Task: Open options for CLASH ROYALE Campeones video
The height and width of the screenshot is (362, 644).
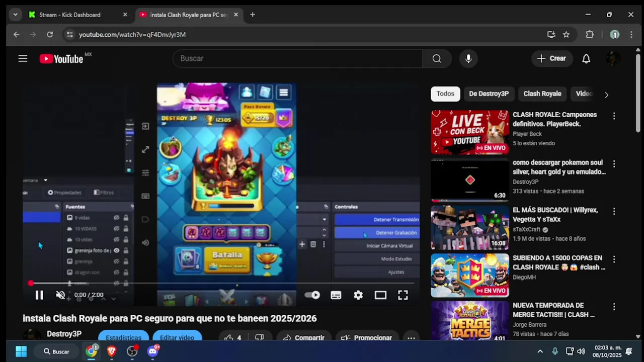Action: [x=614, y=116]
